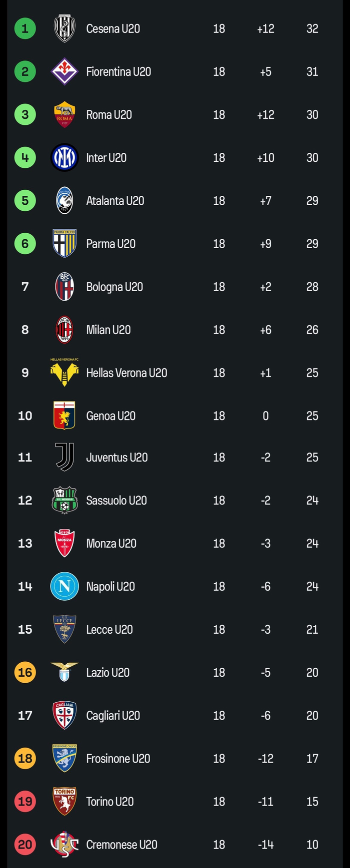Screen dimensions: 350x868
Task: Click the Atalanta U20 crest
Action: coord(64,201)
